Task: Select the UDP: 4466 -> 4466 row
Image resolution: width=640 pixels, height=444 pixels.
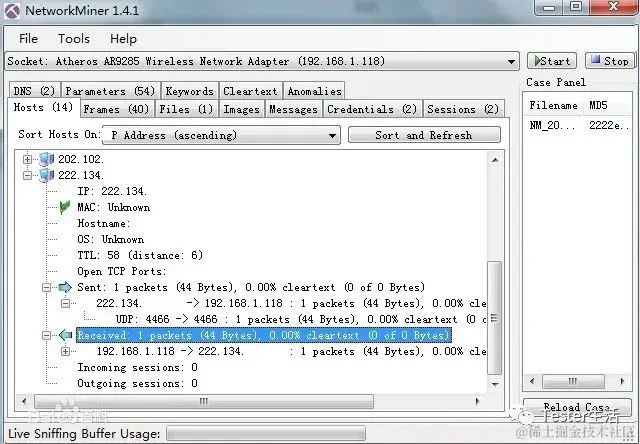Action: pos(301,319)
